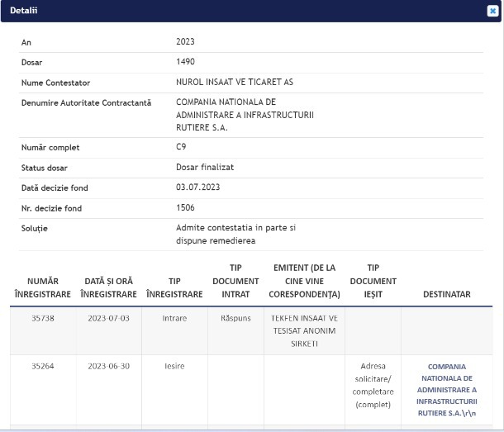Select solution text Admite contestatia in parte
This screenshot has width=504, height=432.
click(235, 234)
